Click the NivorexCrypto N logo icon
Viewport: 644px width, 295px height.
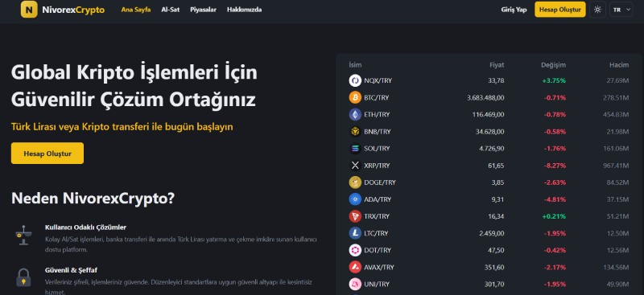coord(29,10)
